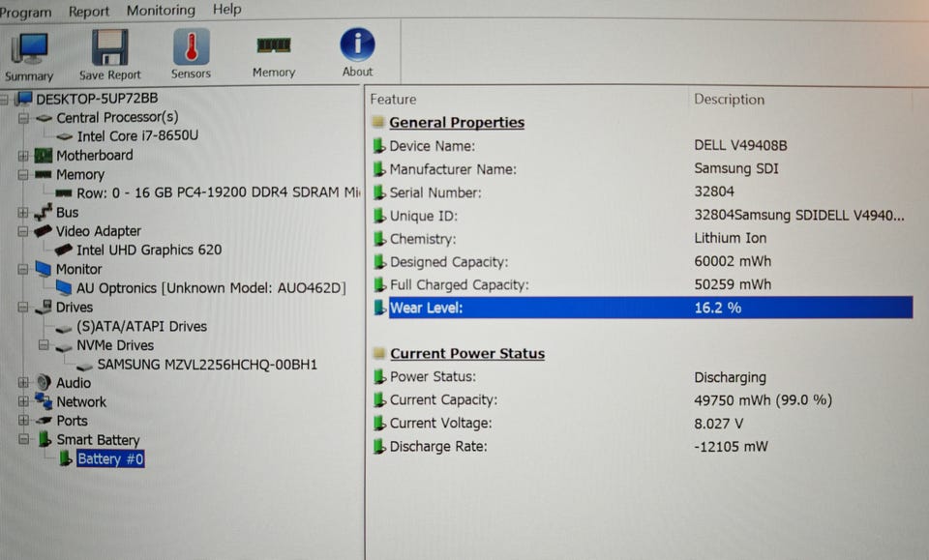Collapse the Central Processor(s) node
The height and width of the screenshot is (560, 929).
pyautogui.click(x=23, y=118)
